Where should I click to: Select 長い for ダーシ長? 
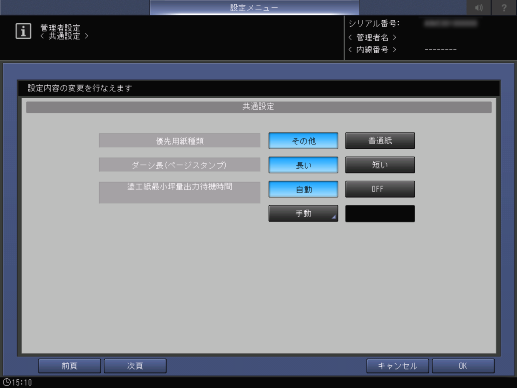tap(303, 165)
